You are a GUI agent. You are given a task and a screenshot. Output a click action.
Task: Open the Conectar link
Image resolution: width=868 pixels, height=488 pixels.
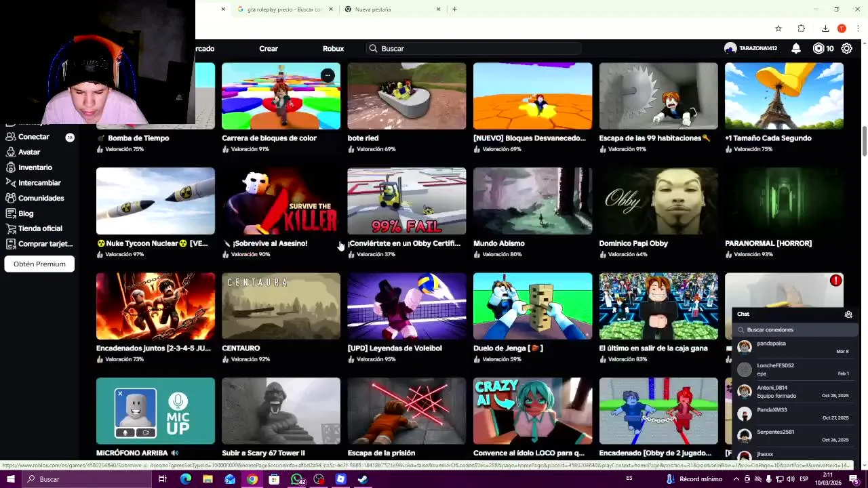point(34,137)
